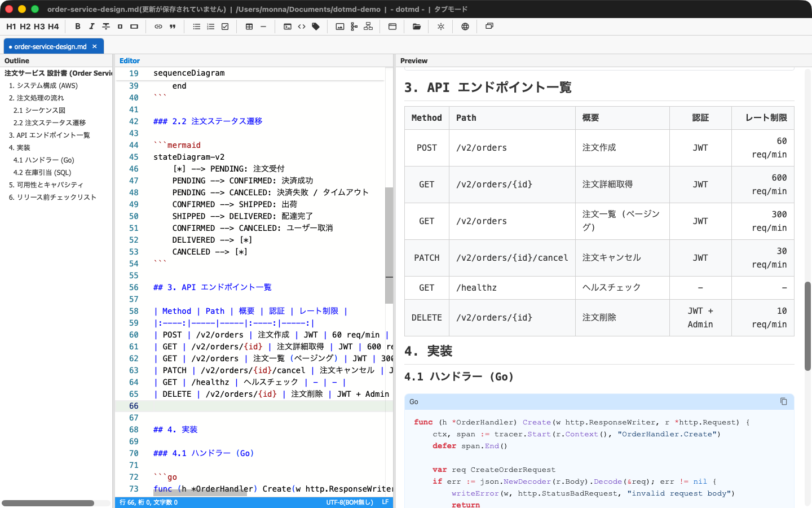Go to outline item 4.2 在庫引当 (SQL)

42,173
